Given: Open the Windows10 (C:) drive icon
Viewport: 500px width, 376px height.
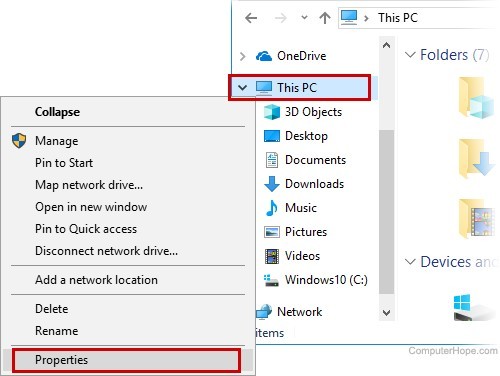Looking at the screenshot, I should coord(271,280).
